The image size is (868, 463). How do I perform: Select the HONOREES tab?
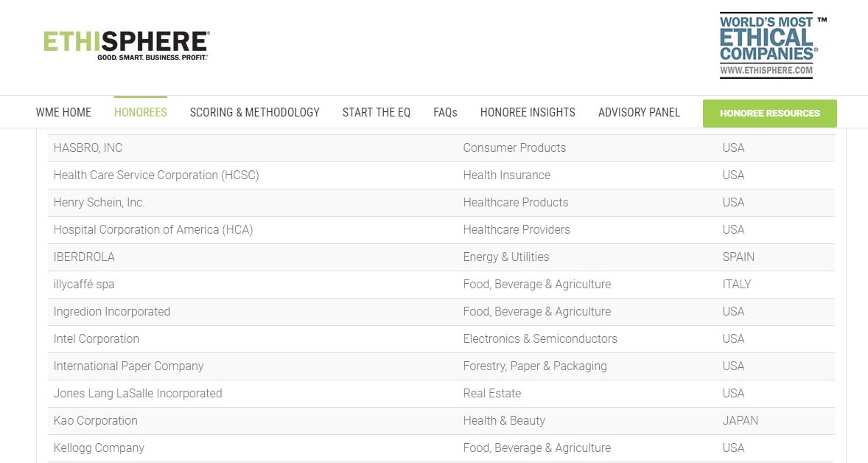(140, 113)
